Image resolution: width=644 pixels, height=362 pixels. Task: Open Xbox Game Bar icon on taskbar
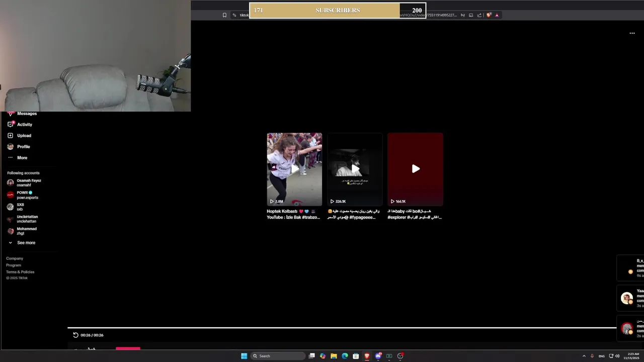pyautogui.click(x=389, y=356)
